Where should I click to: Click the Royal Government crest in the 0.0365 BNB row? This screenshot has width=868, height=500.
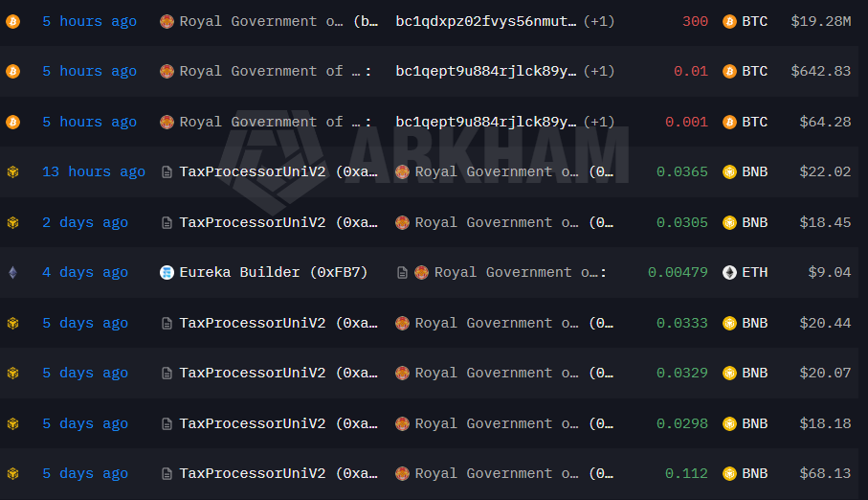pyautogui.click(x=403, y=171)
